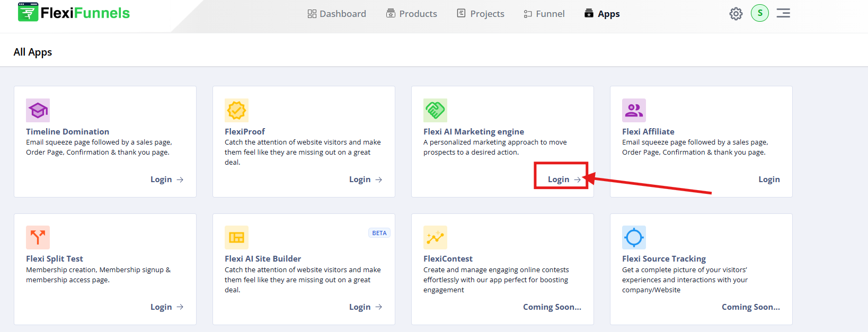Open the Products menu item
The width and height of the screenshot is (868, 332).
(412, 14)
